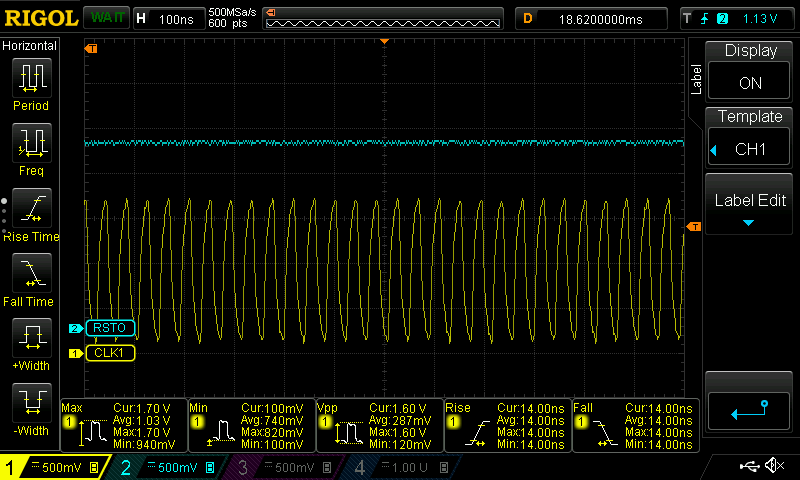800x480 pixels.
Task: Click the waveform memory overview bar
Action: pyautogui.click(x=383, y=19)
